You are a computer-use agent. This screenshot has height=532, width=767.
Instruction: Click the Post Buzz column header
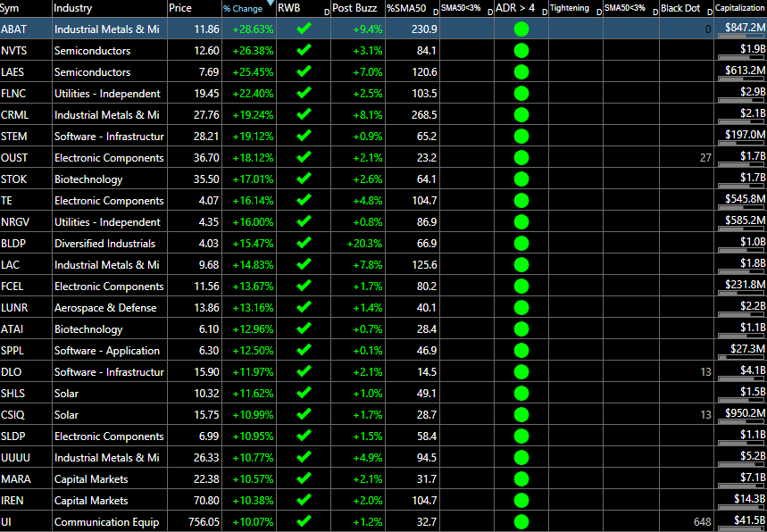pyautogui.click(x=358, y=8)
